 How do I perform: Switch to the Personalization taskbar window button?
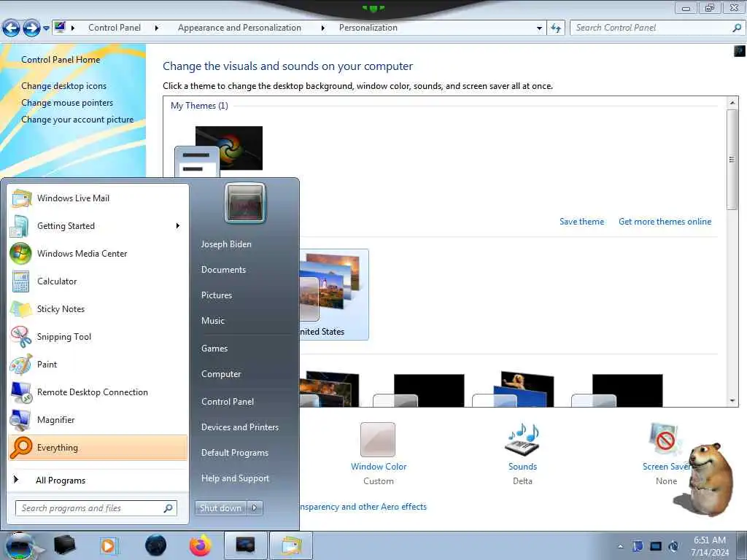coord(246,545)
